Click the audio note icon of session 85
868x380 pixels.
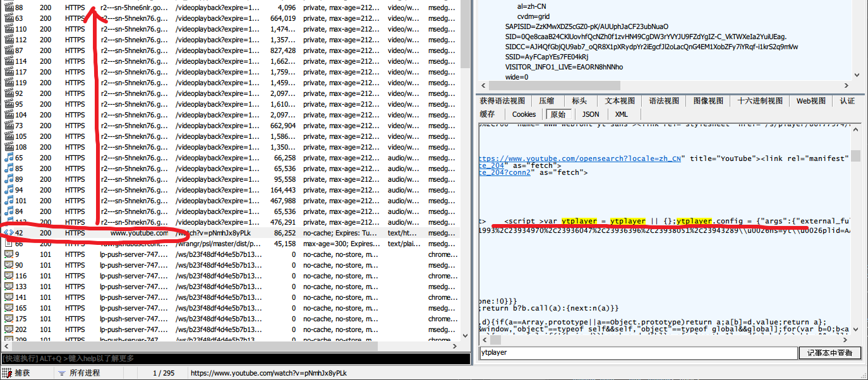coord(9,169)
